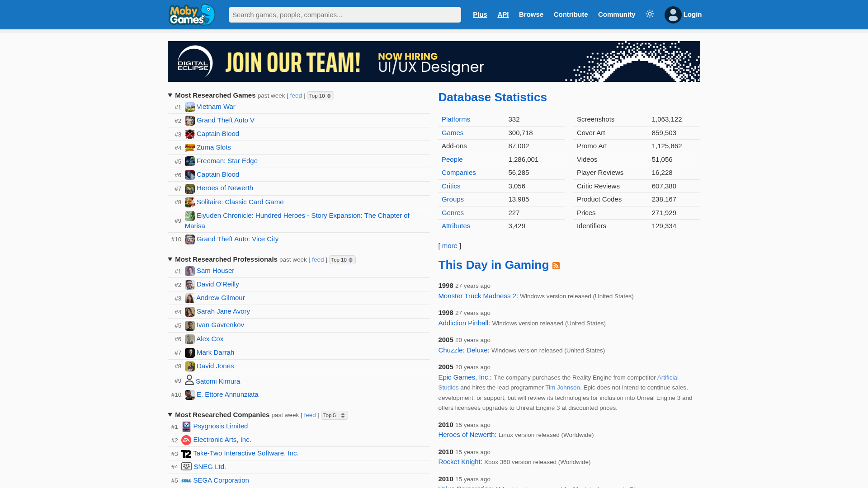The image size is (868, 488).
Task: Click Mark Darrah's portrait icon
Action: [190, 353]
